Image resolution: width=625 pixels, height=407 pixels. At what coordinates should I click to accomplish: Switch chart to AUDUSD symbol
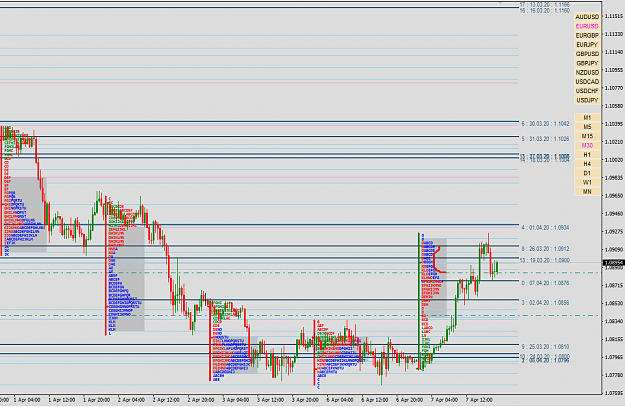(x=587, y=17)
